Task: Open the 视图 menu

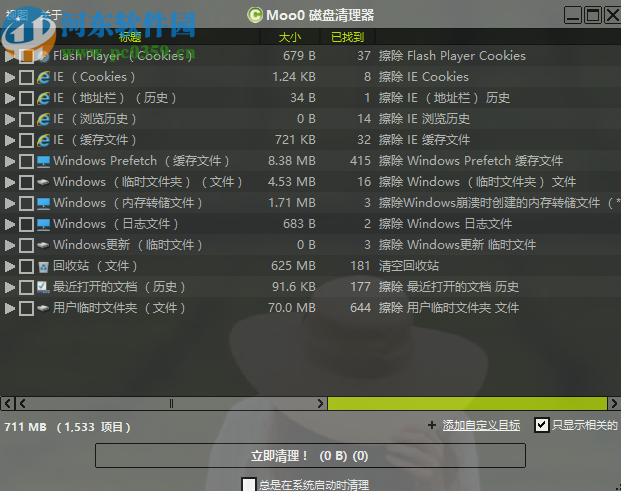Action: click(x=17, y=15)
